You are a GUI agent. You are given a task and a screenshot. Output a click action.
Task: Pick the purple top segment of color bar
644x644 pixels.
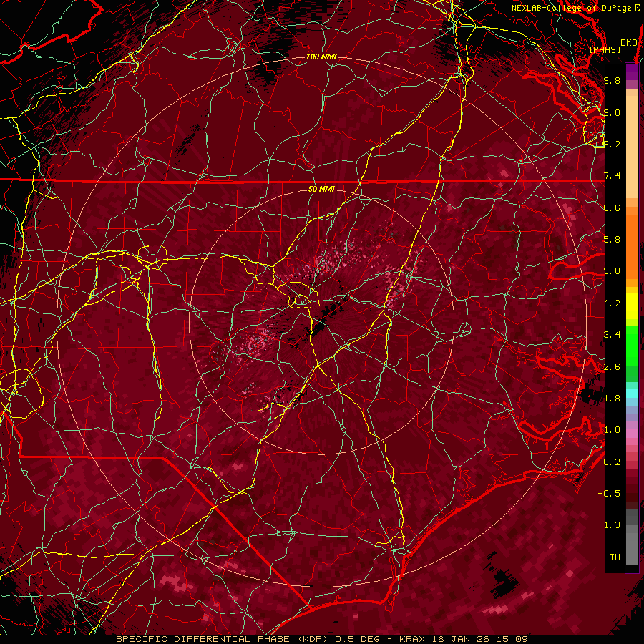[x=632, y=72]
